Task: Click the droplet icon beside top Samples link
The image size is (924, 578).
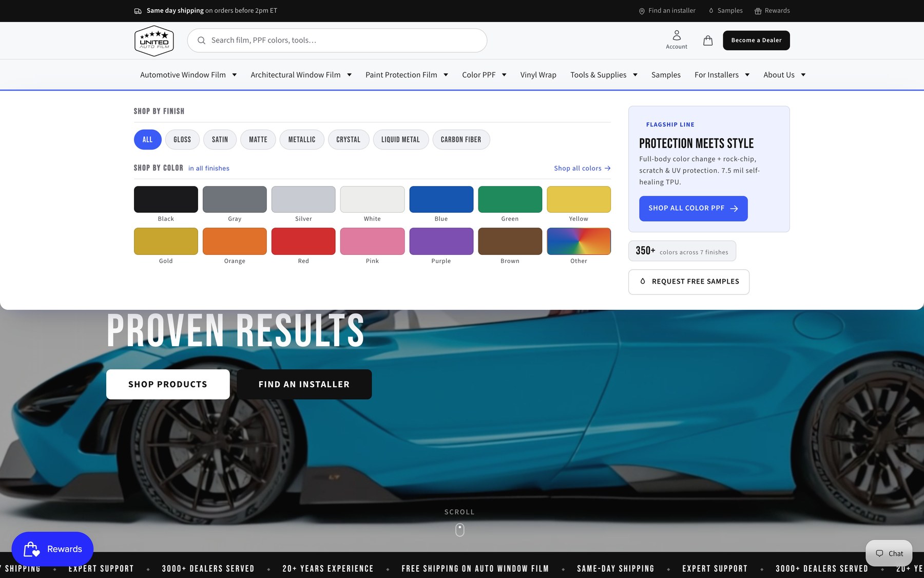Action: tap(711, 11)
